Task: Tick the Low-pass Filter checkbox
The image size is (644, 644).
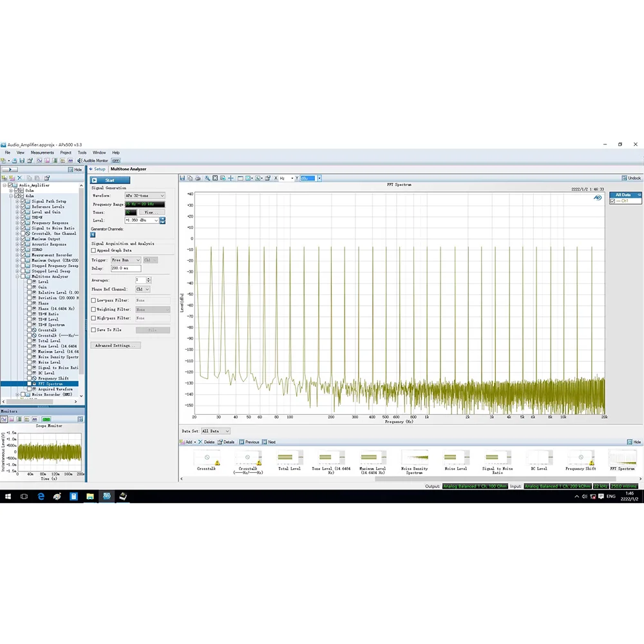Action: point(93,300)
